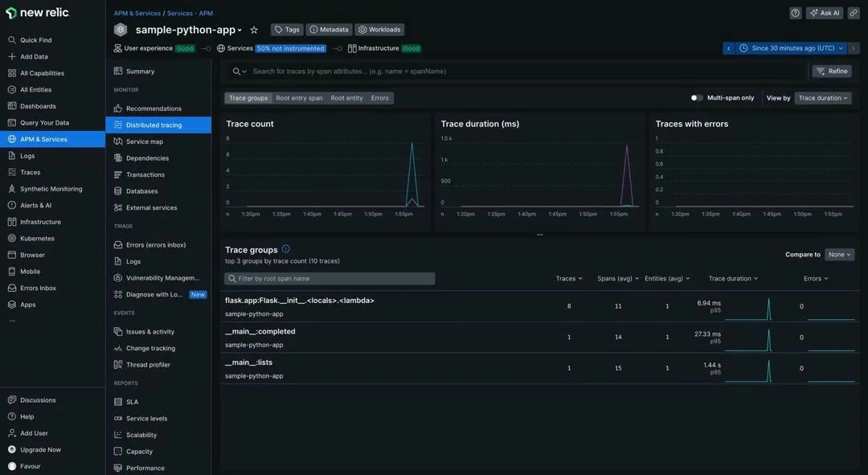Open Browser monitoring
Screen dimensions: 868x475
27,256
